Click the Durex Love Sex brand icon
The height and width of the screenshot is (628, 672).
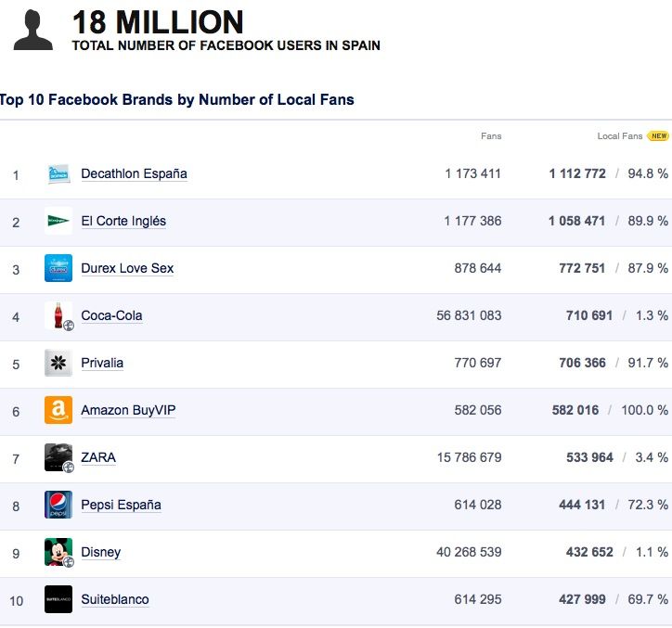click(x=58, y=268)
